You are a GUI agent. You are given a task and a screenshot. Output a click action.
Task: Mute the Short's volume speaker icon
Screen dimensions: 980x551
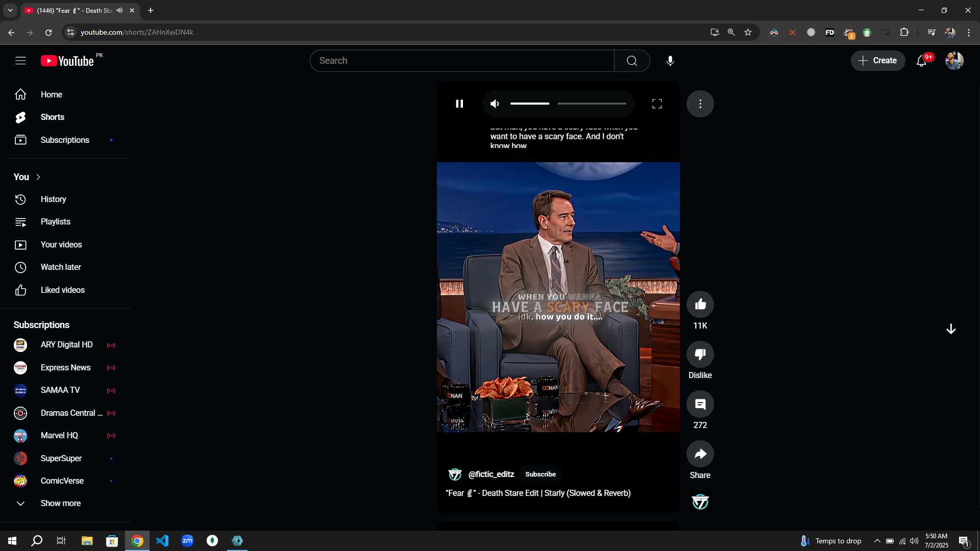495,104
